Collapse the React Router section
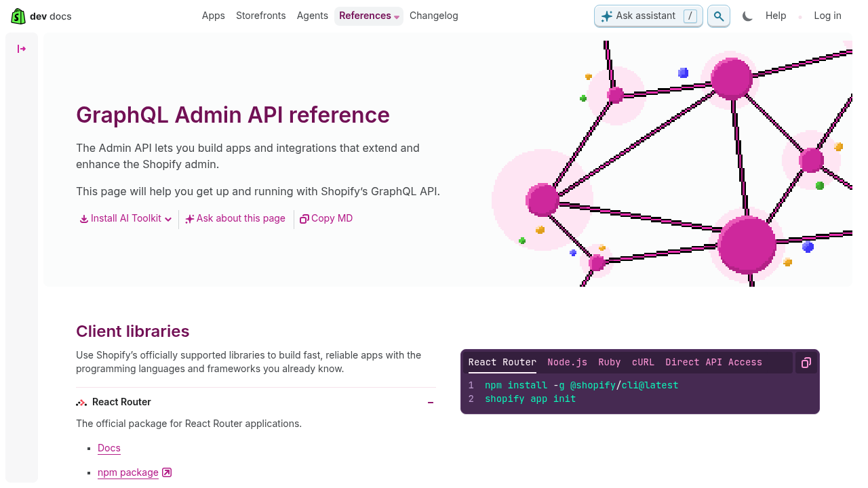868x488 pixels. 431,403
